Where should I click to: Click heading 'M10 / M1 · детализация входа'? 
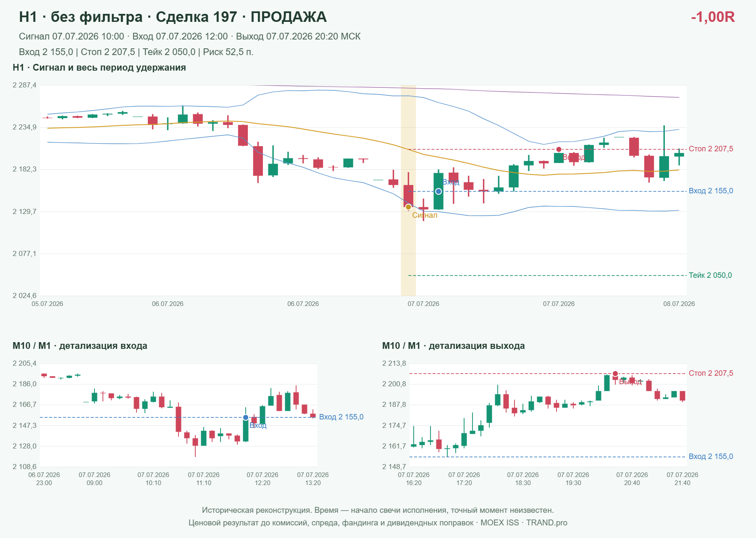click(x=80, y=346)
